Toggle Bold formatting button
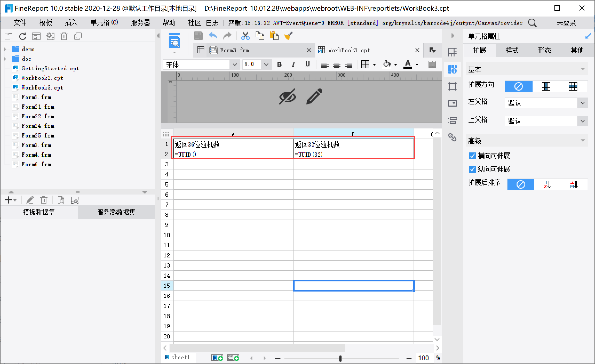 (279, 64)
